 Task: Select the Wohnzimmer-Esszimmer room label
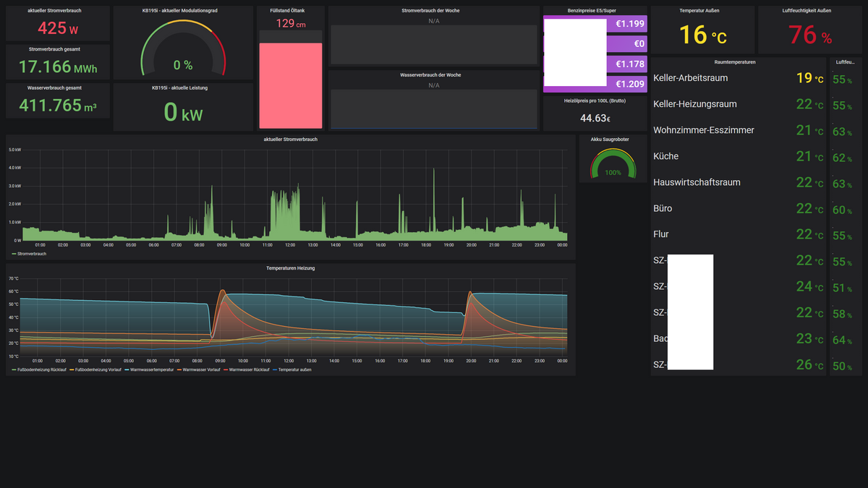tap(703, 130)
